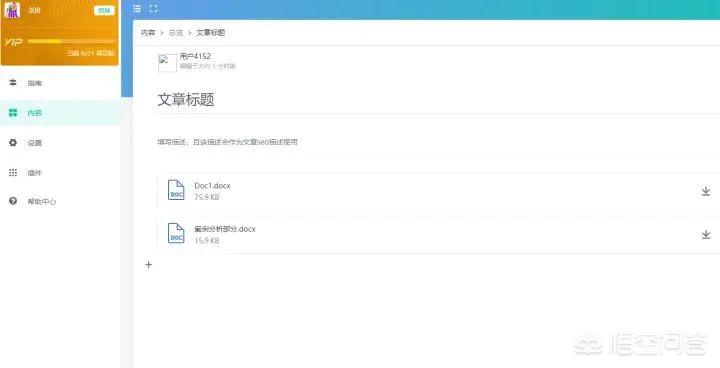The image size is (720, 368).
Task: Click the VIP progress bar
Action: tap(71, 41)
